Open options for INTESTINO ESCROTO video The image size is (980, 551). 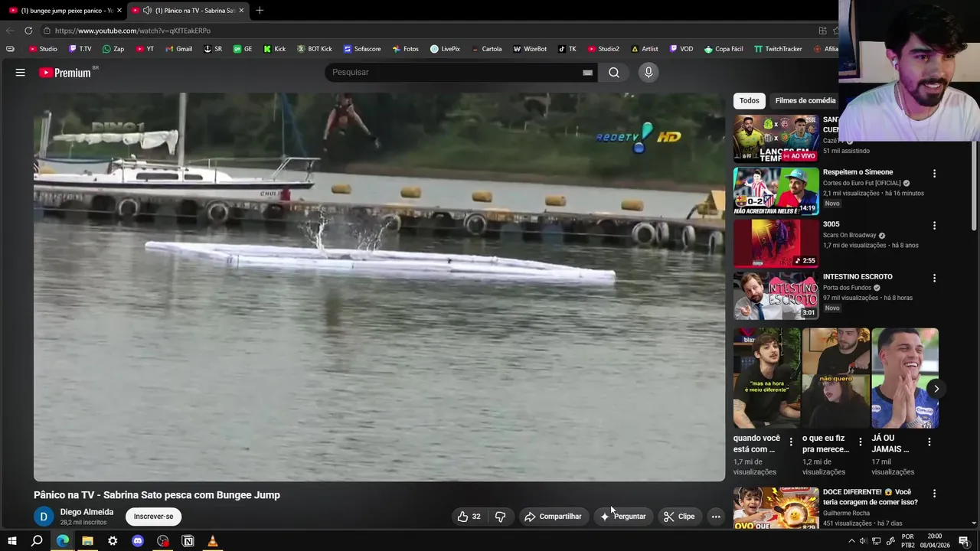[x=934, y=278]
